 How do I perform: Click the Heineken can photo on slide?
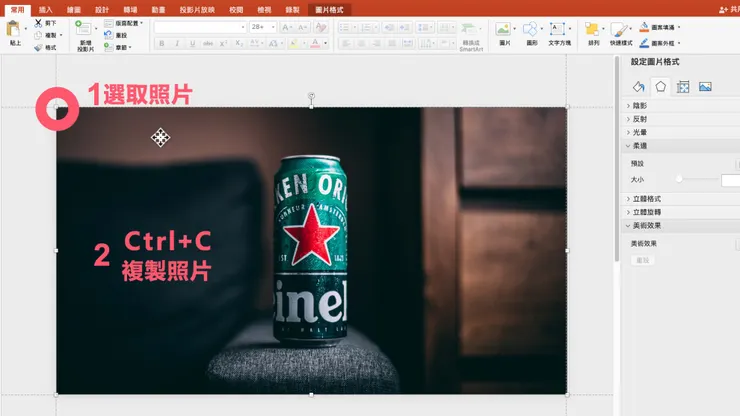pyautogui.click(x=311, y=250)
